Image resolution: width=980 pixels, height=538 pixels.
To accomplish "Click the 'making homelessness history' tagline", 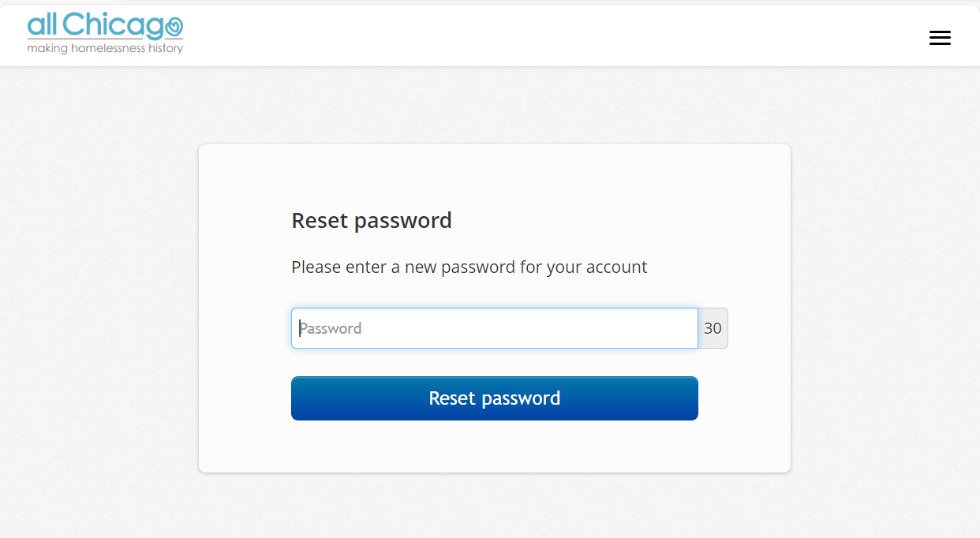I will (105, 48).
